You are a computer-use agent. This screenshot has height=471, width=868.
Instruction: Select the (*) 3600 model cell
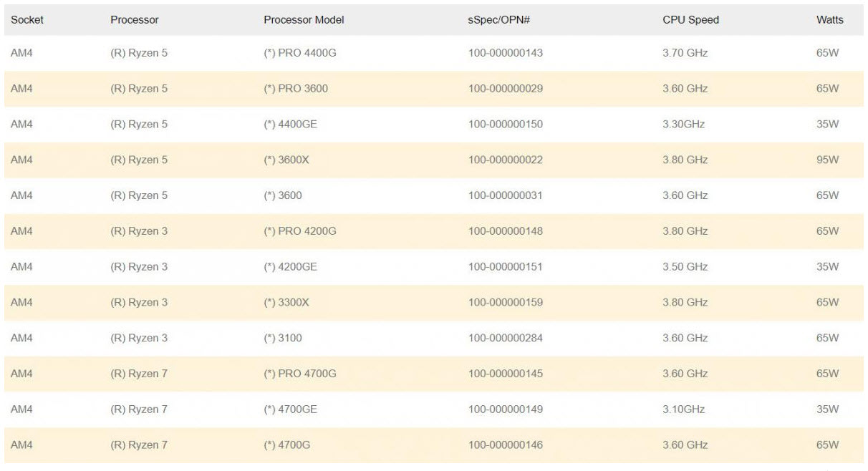coord(283,195)
